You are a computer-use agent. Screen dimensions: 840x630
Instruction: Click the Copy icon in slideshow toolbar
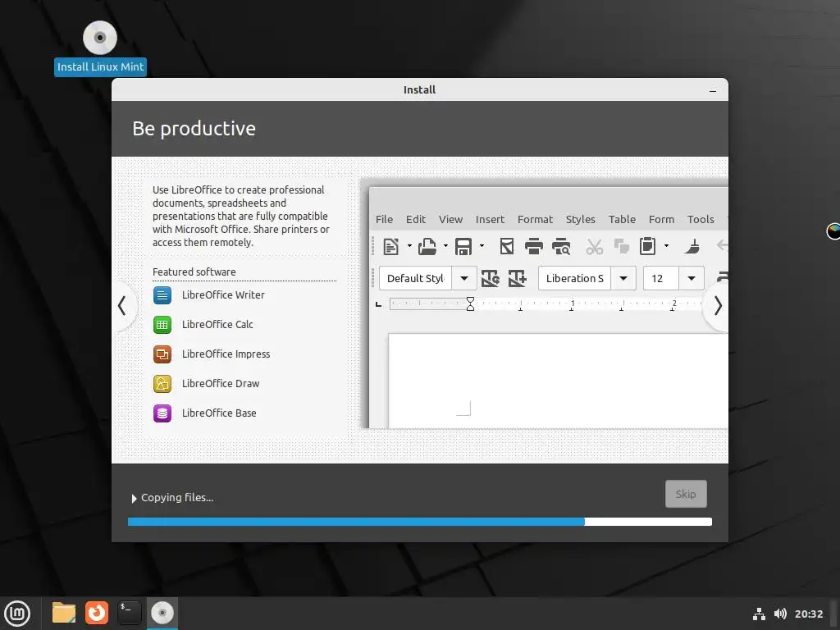coord(622,246)
